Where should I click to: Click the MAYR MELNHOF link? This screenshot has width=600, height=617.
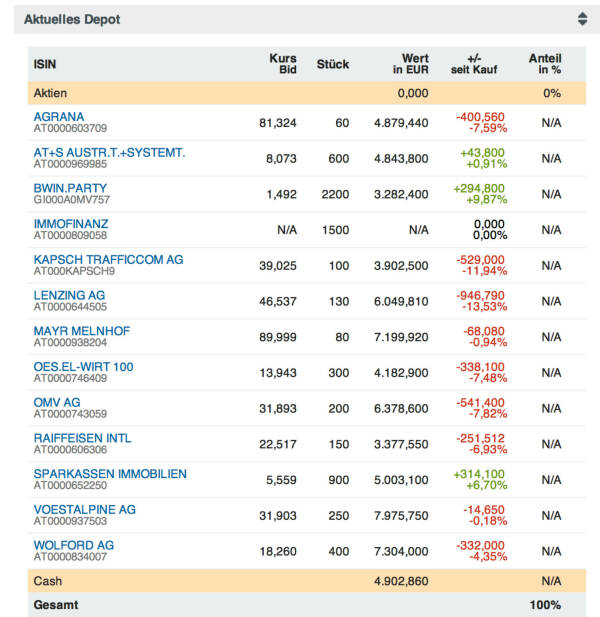click(x=82, y=331)
